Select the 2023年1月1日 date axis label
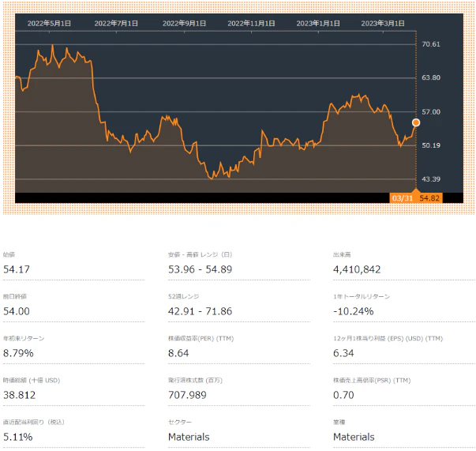 tap(318, 24)
